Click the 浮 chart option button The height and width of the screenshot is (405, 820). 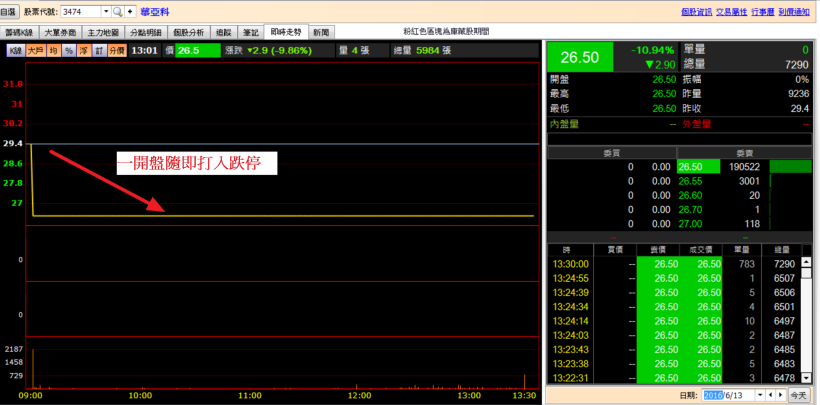click(x=84, y=50)
